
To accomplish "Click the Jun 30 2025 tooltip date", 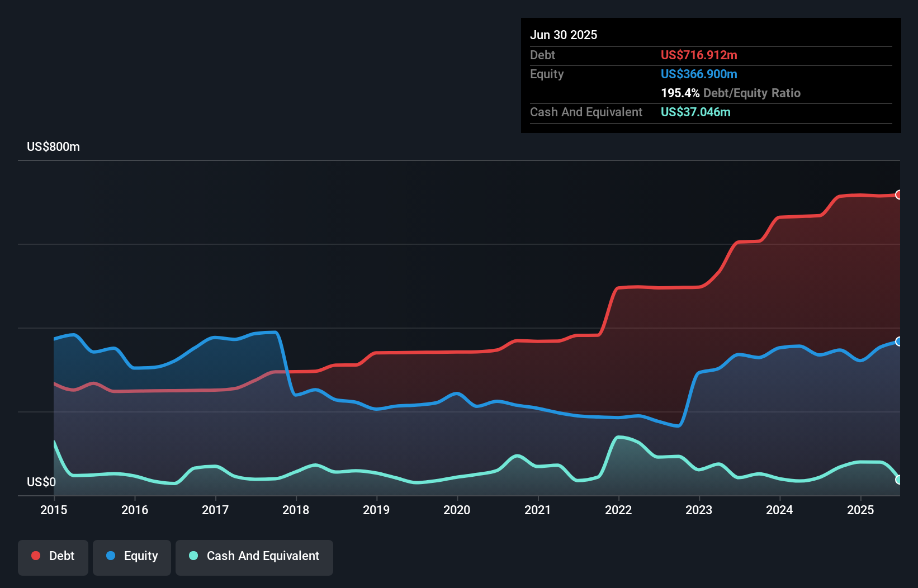I will pyautogui.click(x=564, y=35).
